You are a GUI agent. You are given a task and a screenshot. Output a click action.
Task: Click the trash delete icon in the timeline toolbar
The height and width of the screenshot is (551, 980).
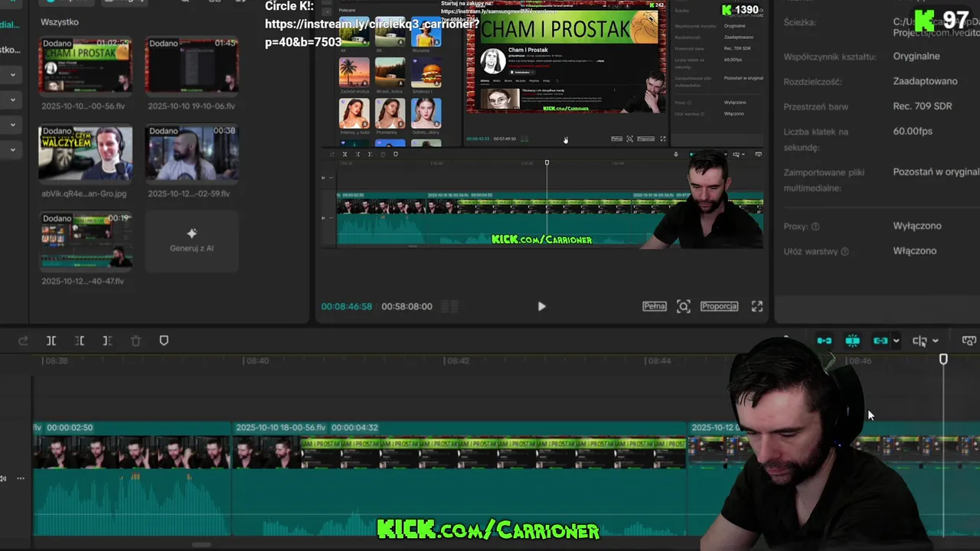click(136, 341)
